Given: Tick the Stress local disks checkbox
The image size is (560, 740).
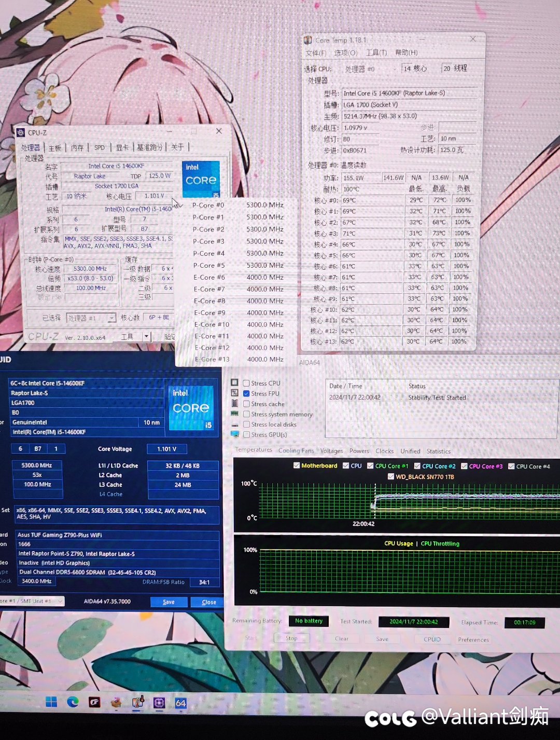Looking at the screenshot, I should point(246,424).
